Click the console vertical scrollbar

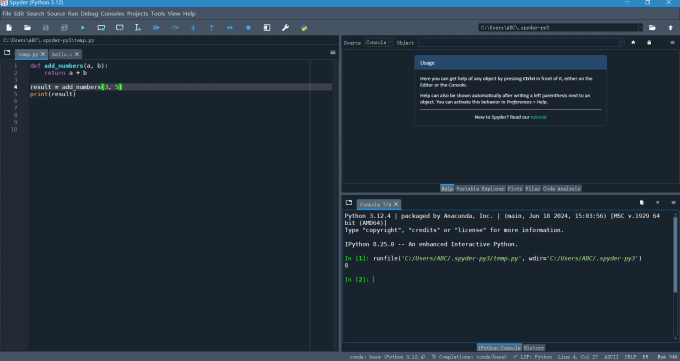[675, 255]
